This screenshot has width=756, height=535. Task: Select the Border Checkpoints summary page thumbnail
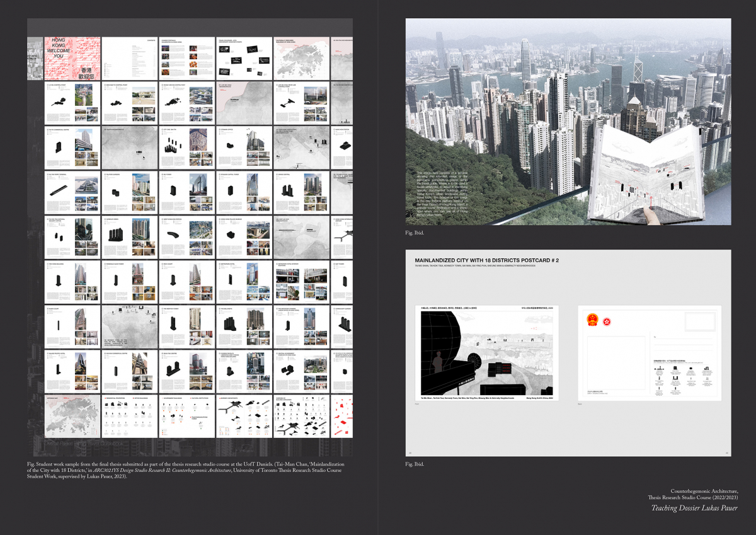coord(243,416)
